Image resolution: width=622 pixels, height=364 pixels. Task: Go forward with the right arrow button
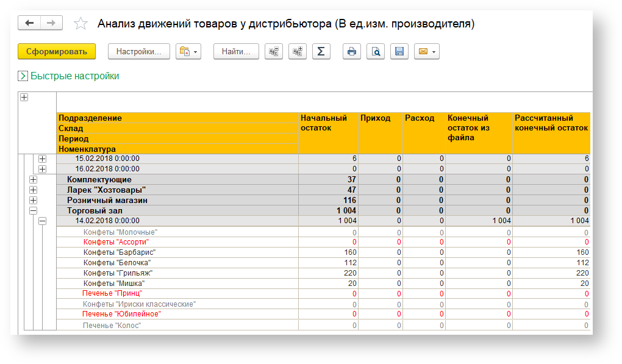(x=51, y=23)
